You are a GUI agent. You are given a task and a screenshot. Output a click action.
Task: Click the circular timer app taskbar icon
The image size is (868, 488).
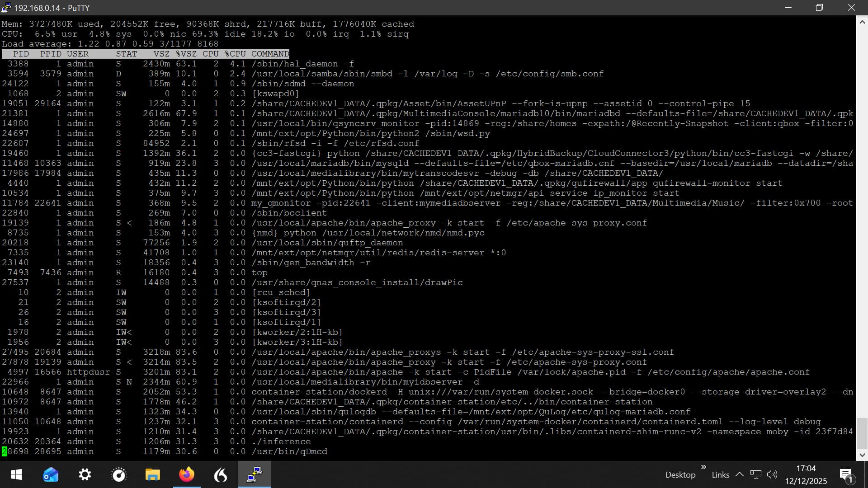click(118, 474)
